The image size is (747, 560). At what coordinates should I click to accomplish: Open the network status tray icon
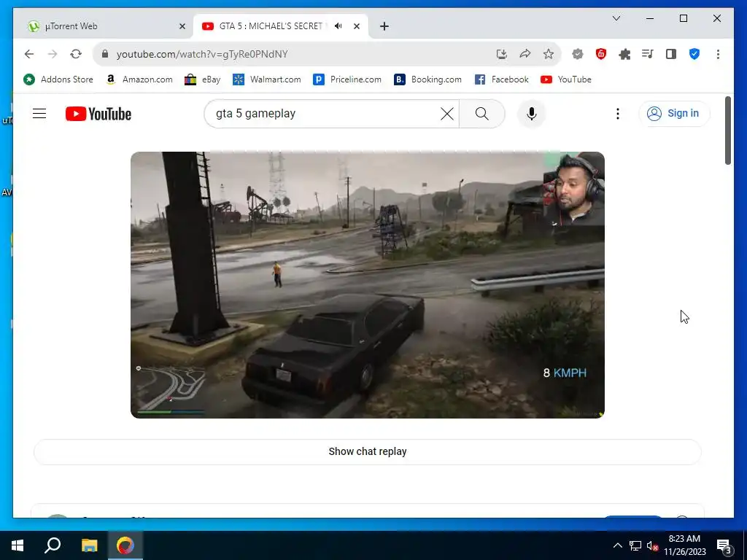pos(635,545)
